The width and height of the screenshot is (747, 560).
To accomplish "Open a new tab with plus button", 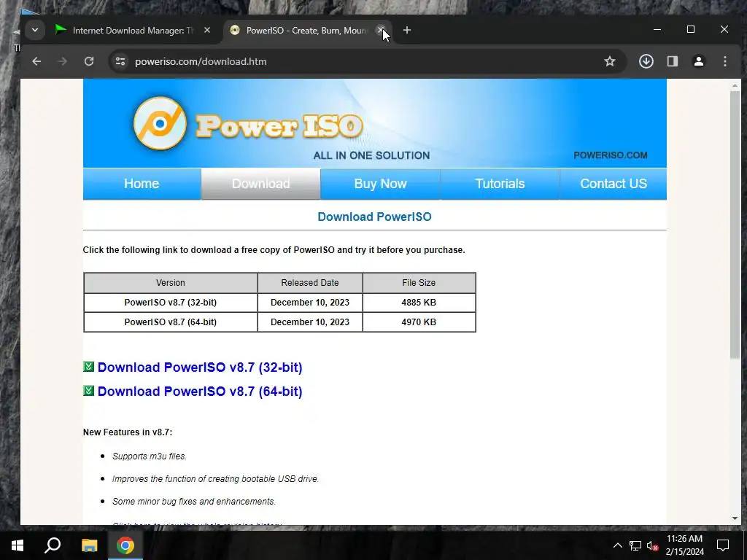I will pos(407,31).
